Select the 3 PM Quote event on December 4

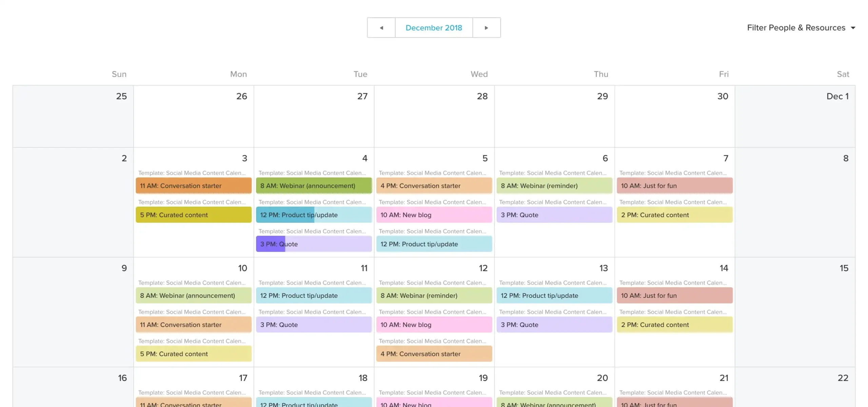click(x=314, y=244)
